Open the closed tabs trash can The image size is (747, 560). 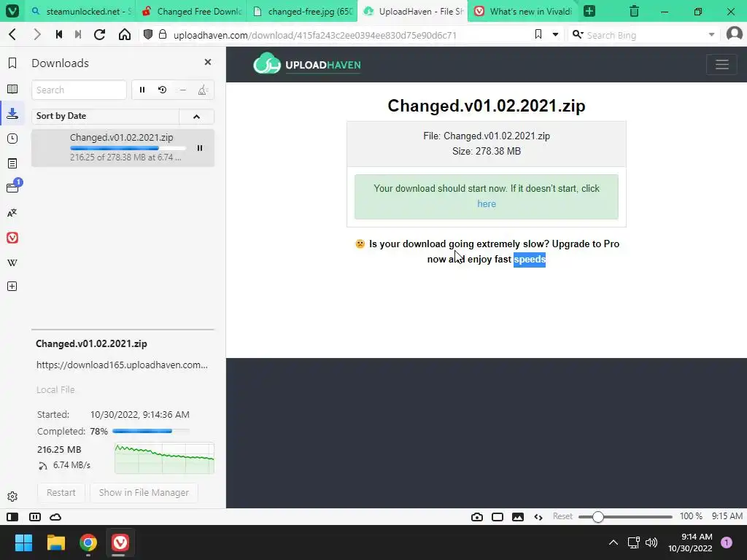[x=634, y=11]
